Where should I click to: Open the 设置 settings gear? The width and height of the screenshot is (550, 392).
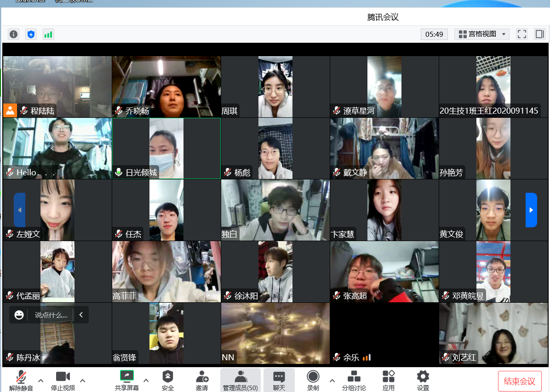[x=423, y=380]
